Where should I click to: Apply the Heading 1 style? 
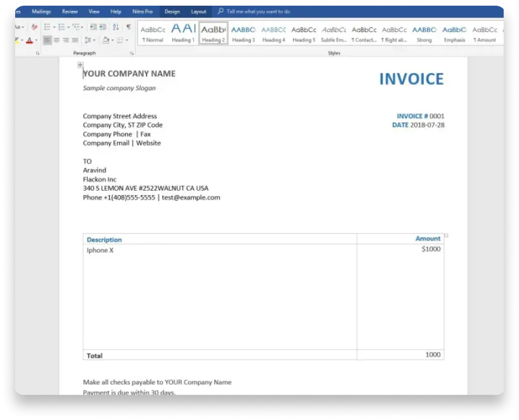coord(184,32)
